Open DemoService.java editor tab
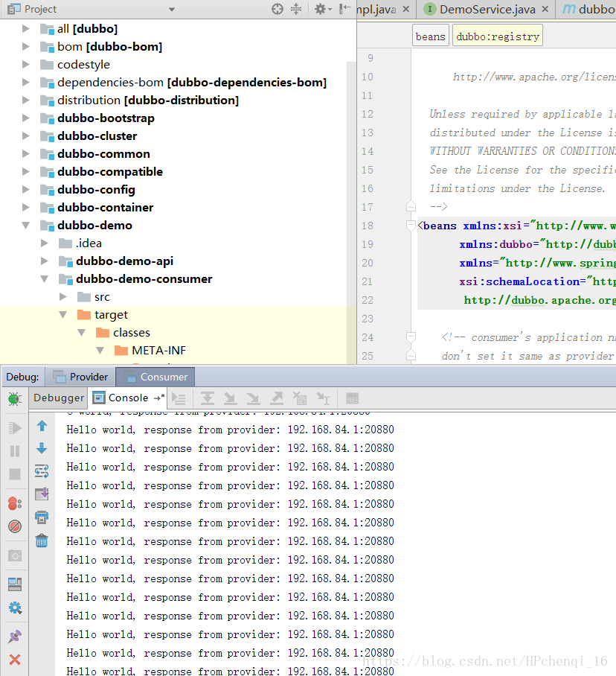 (487, 9)
